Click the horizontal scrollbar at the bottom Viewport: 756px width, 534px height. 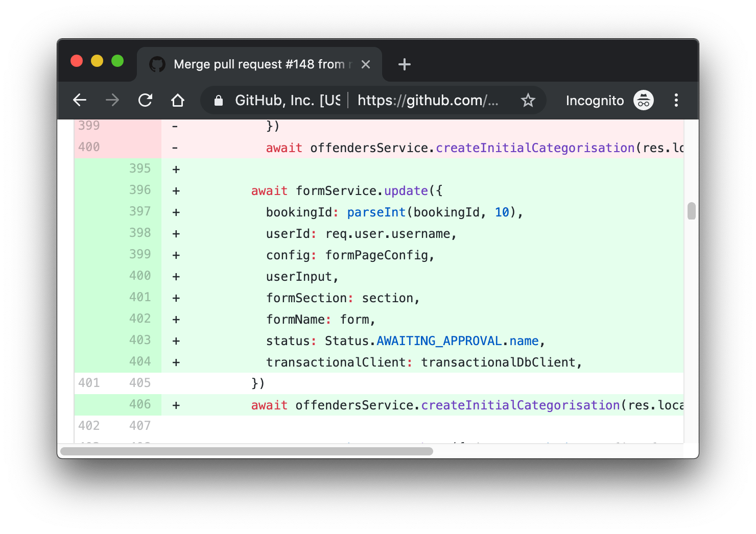(x=247, y=451)
